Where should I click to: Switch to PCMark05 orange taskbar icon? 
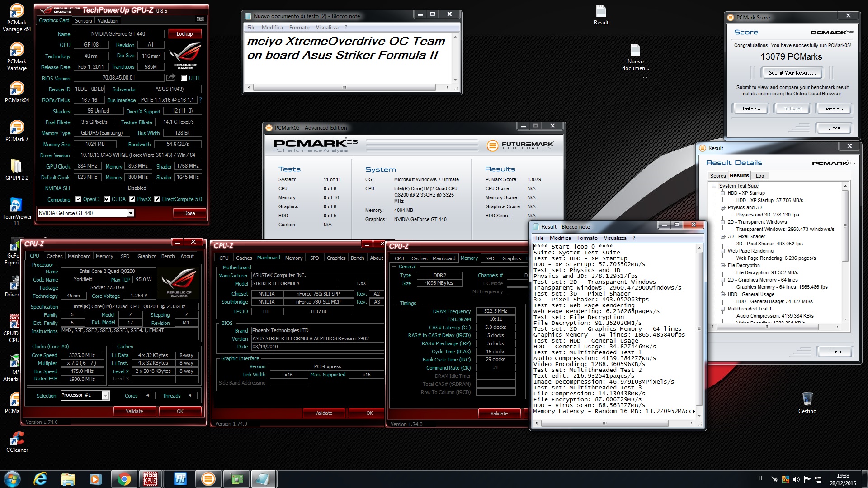coord(208,479)
